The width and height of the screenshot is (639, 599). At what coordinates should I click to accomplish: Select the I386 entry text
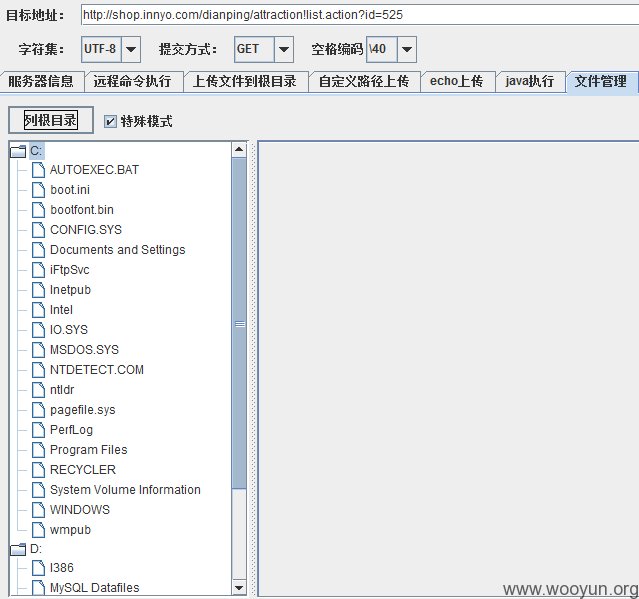click(62, 568)
